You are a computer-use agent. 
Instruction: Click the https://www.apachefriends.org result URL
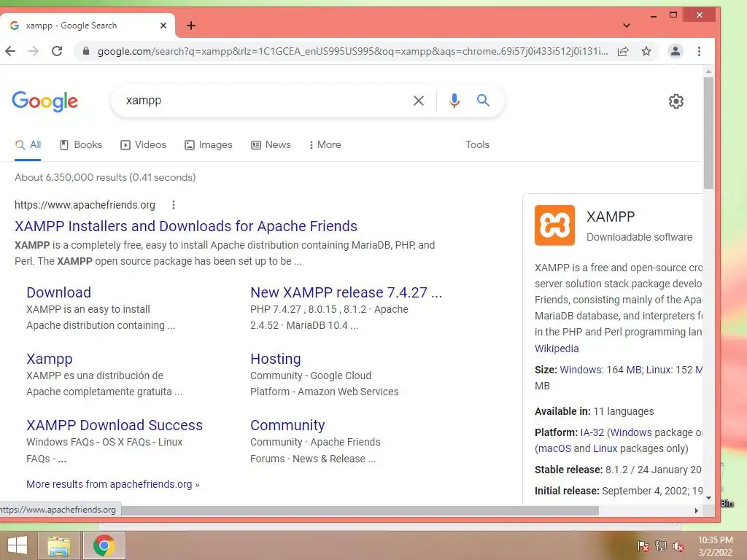[x=85, y=205]
